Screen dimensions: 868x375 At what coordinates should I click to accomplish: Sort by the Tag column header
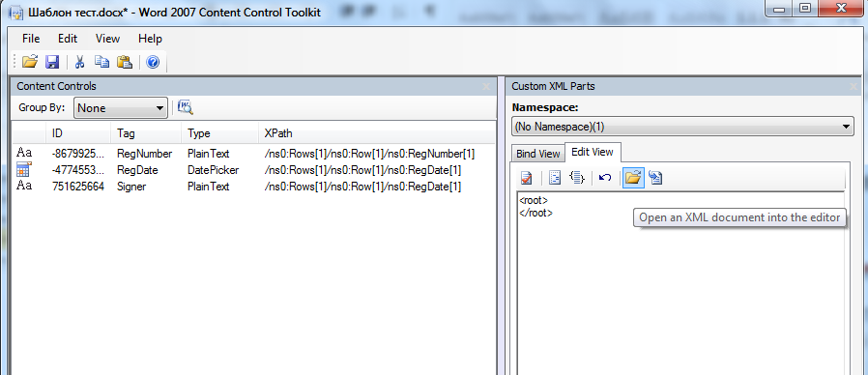pos(146,133)
